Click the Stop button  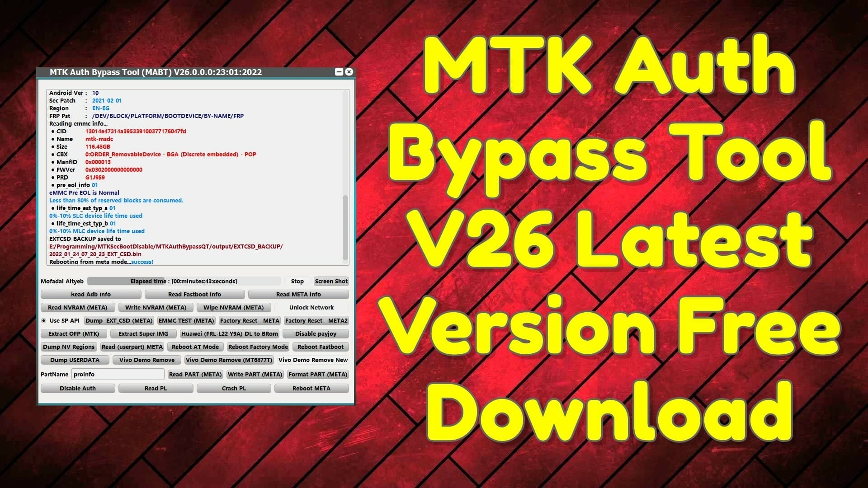pyautogui.click(x=297, y=281)
